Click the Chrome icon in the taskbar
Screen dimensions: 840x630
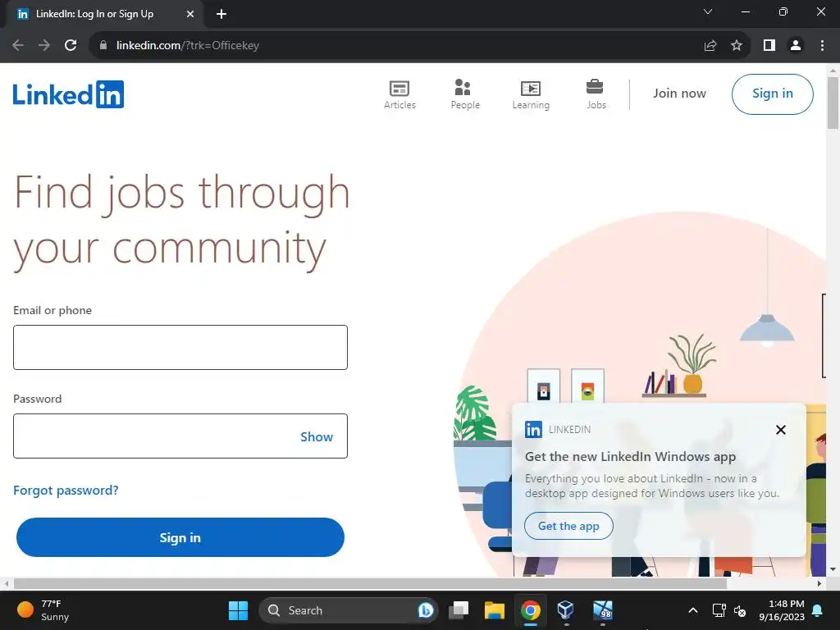click(x=531, y=610)
